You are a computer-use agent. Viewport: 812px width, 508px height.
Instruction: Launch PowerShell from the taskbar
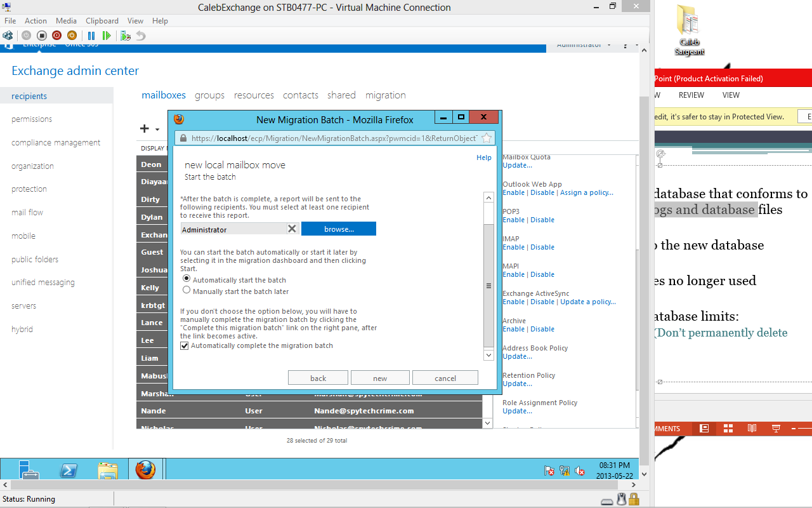(69, 471)
